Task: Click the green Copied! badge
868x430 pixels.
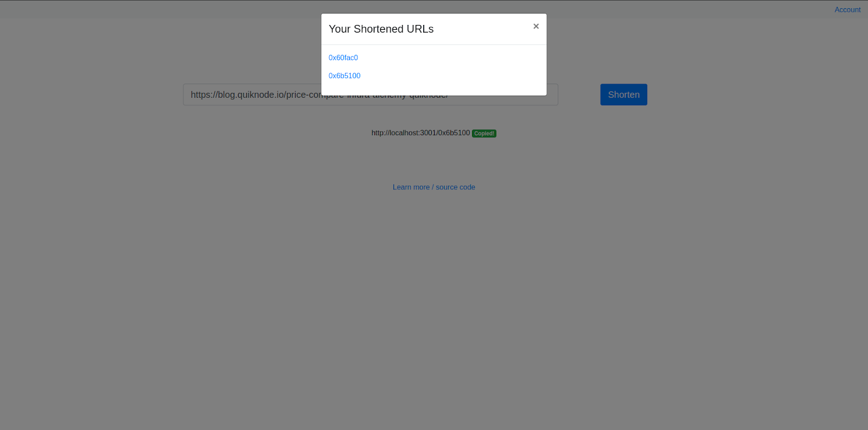Action: 484,134
